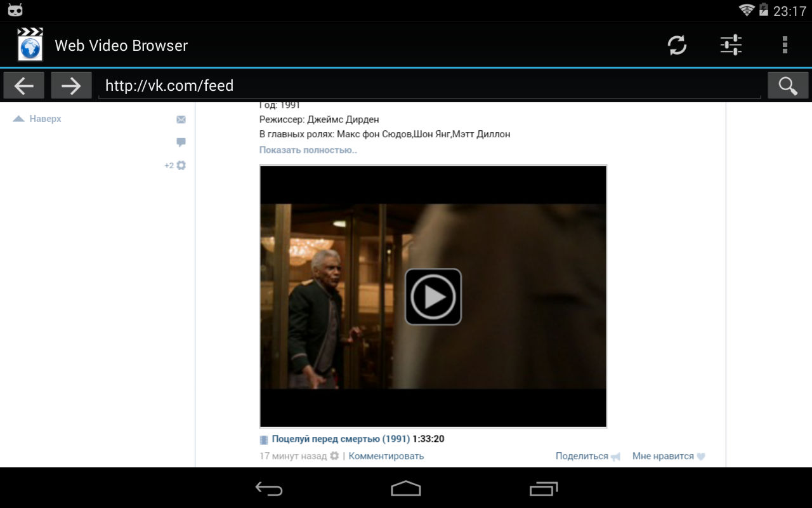Click the URL address field

[x=429, y=86]
